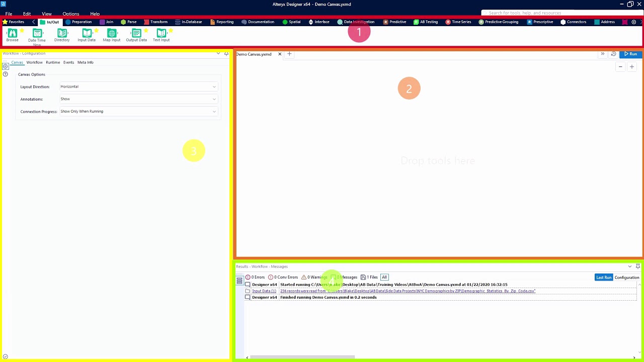Filter results by 0 Conv Errors
Viewport: 644px width, 362px height.
pyautogui.click(x=283, y=277)
